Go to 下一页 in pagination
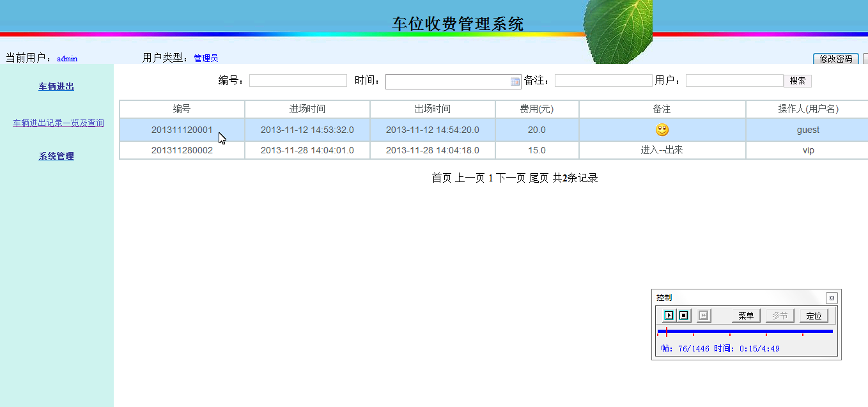 511,178
